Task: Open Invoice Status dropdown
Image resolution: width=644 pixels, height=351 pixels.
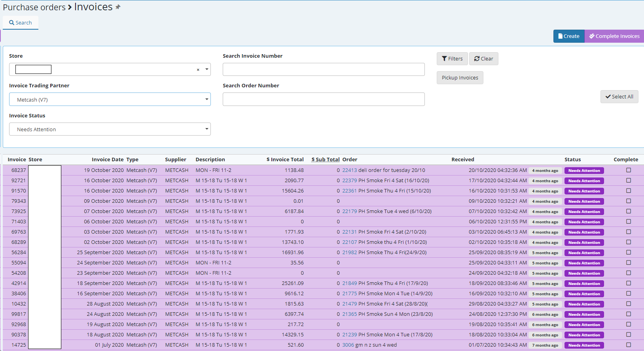Action: coord(110,129)
